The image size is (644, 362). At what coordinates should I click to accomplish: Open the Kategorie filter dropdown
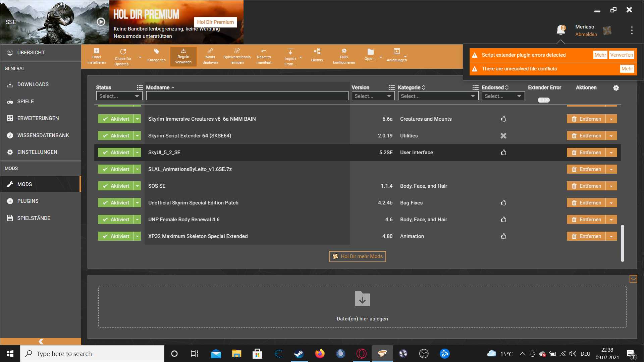(438, 96)
